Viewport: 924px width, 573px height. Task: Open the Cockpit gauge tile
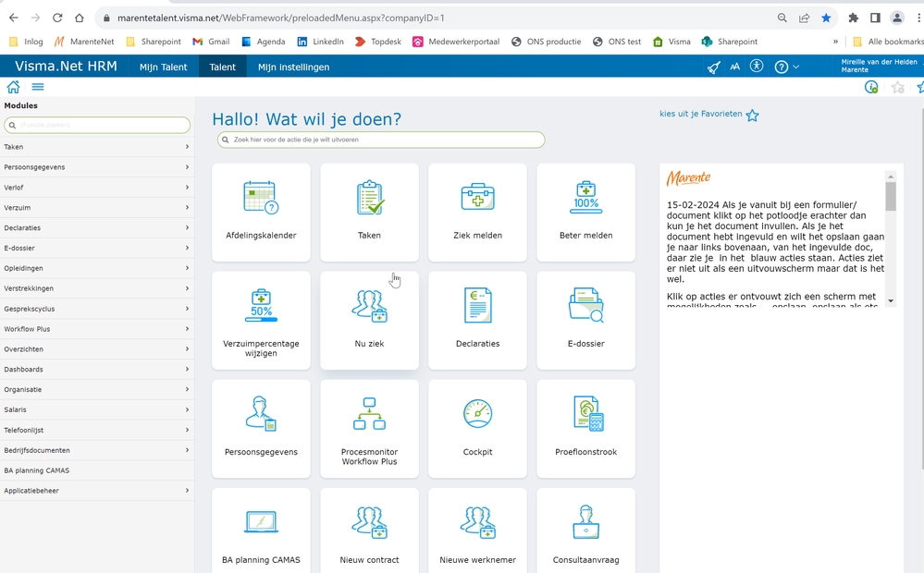[x=477, y=429]
